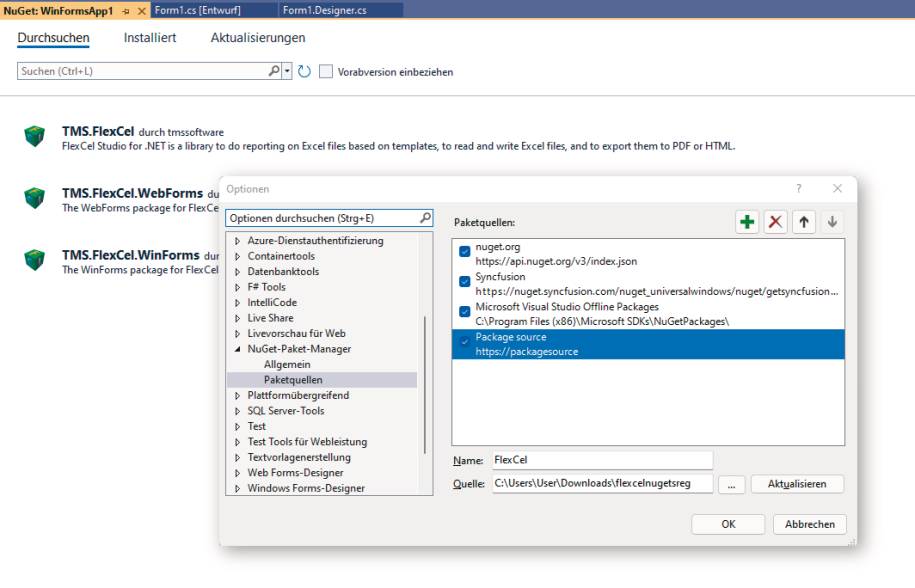The width and height of the screenshot is (915, 588).
Task: Uncheck the Syncfusion package source
Action: pyautogui.click(x=465, y=282)
